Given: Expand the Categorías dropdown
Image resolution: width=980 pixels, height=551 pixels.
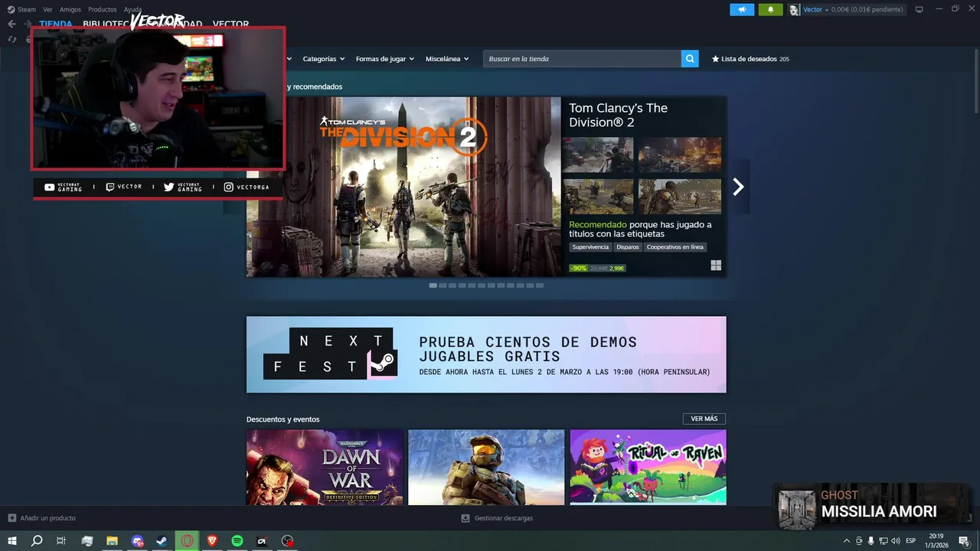Looking at the screenshot, I should point(323,59).
